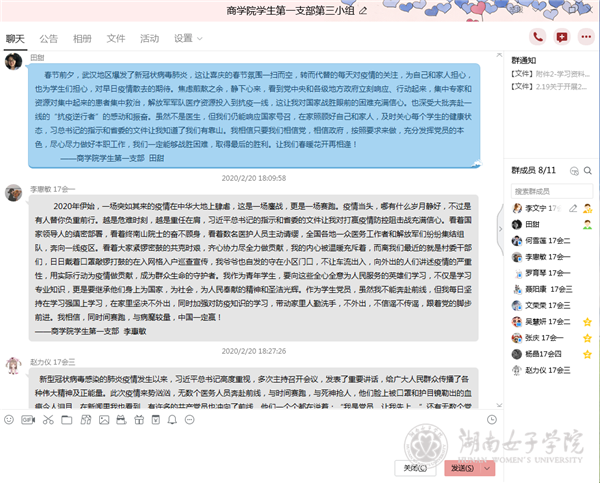Open the 文件 tab
Image resolution: width=600 pixels, height=483 pixels.
116,39
